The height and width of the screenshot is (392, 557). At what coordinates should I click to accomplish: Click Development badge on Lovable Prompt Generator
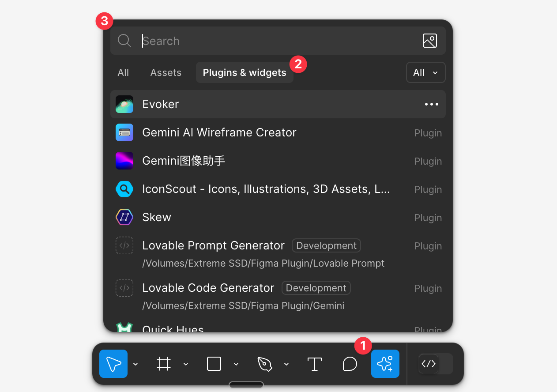[x=326, y=245]
